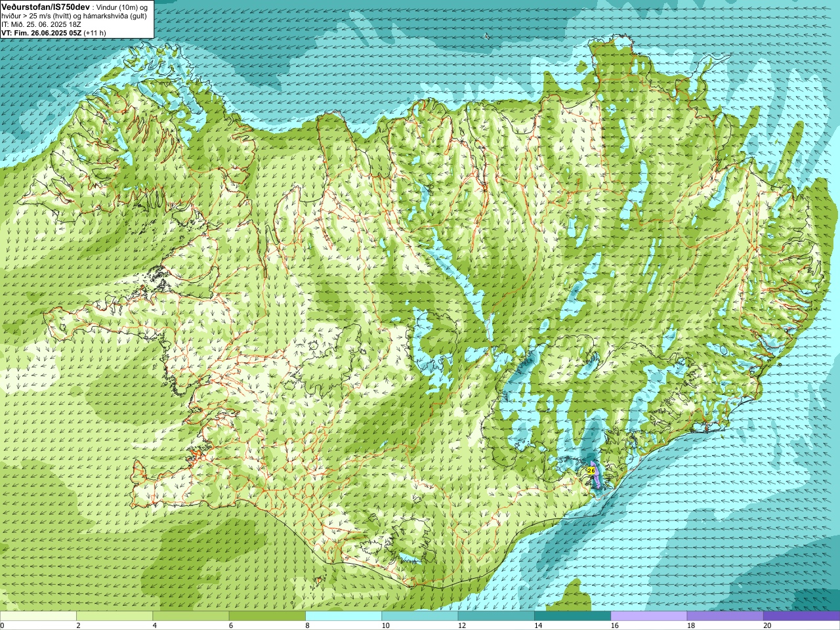Click the 'Veðurstofan/IS750dev' title text
This screenshot has height=630, width=840.
46,7
